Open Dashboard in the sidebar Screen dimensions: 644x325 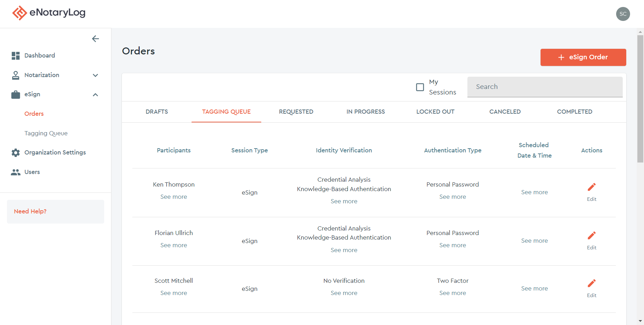(40, 55)
